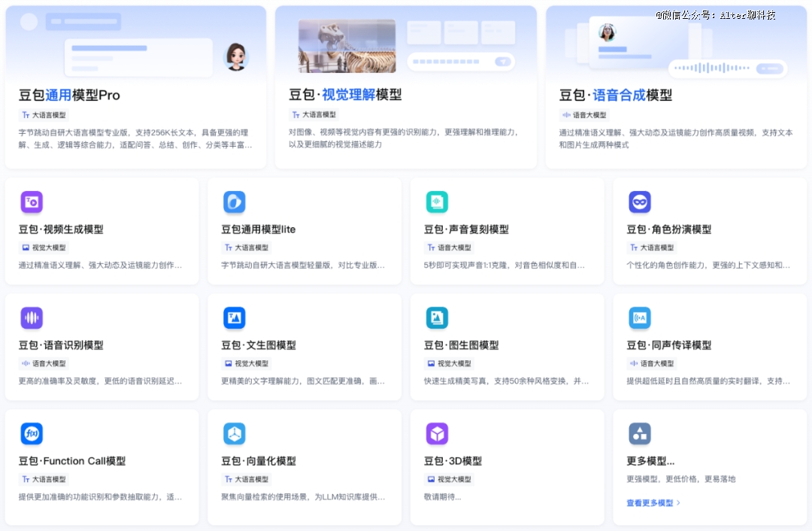Click the 敬请期待... text on 3D模型 card
The image size is (812, 531).
442,497
